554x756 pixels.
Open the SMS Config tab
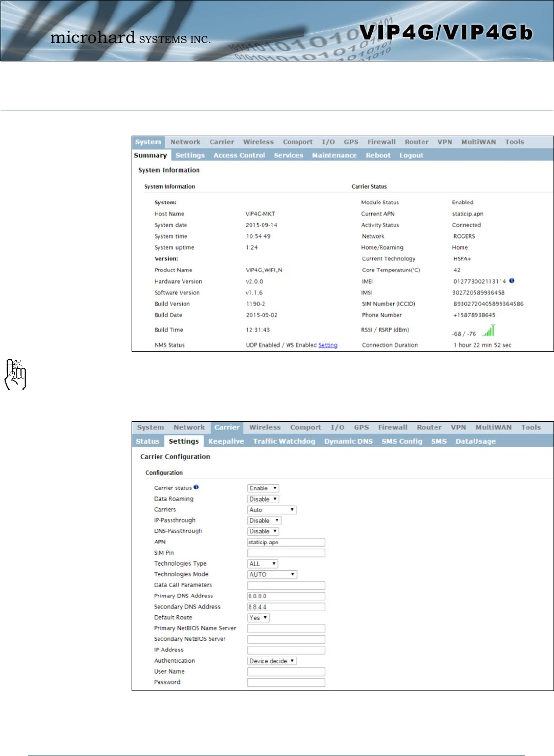[402, 441]
